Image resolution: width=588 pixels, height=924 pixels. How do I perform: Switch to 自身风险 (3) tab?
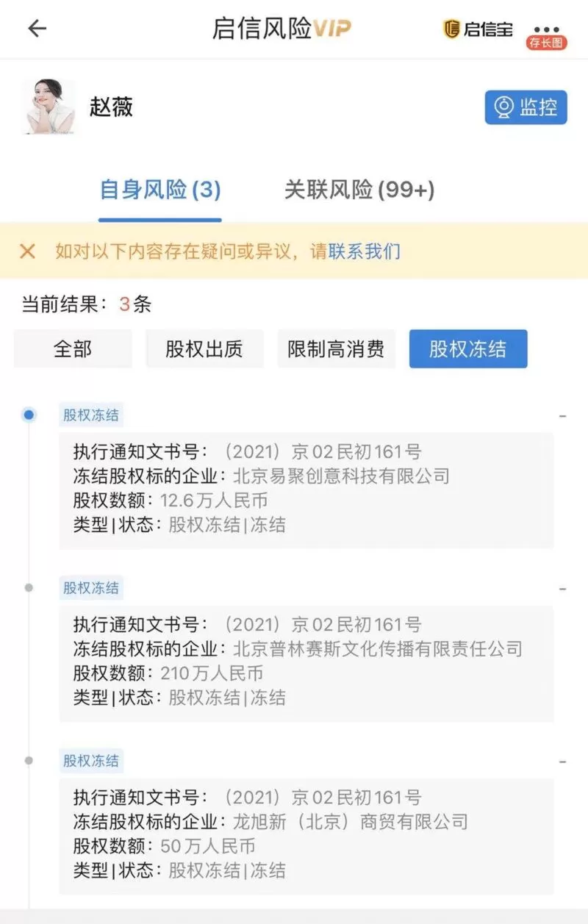160,190
